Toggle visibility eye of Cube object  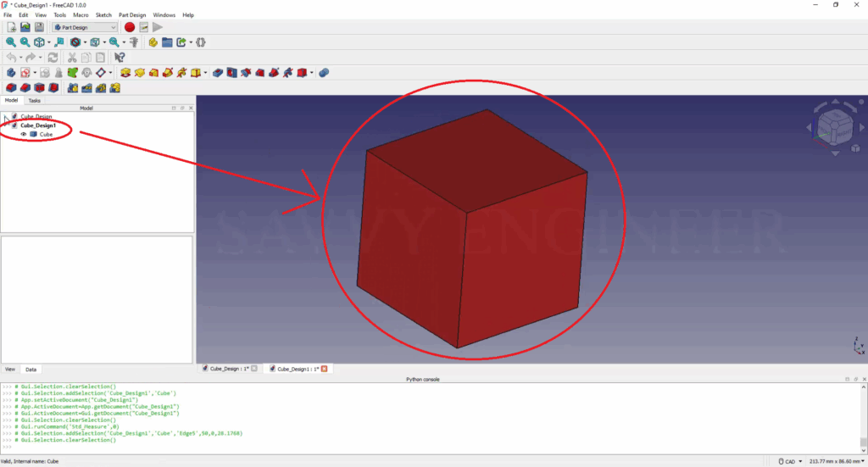tap(24, 134)
